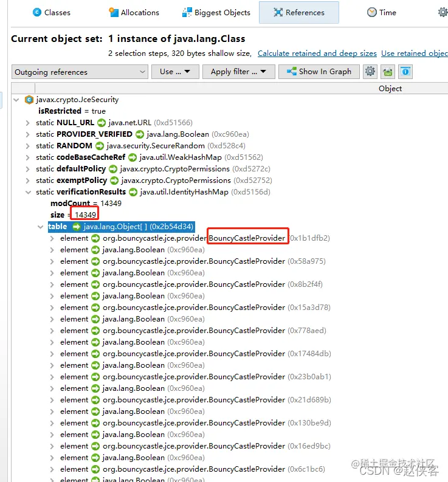The image size is (448, 482).
Task: Expand BouncyCastleProvider element (0x58a975)
Action: point(52,261)
